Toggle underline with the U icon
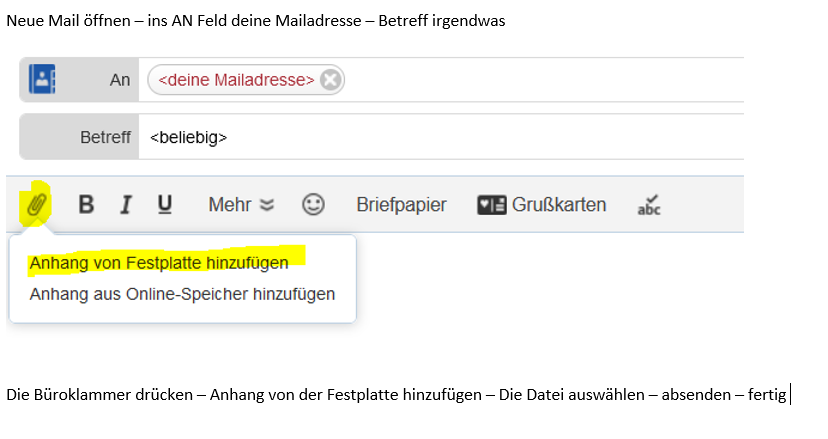The image size is (828, 439). click(165, 204)
